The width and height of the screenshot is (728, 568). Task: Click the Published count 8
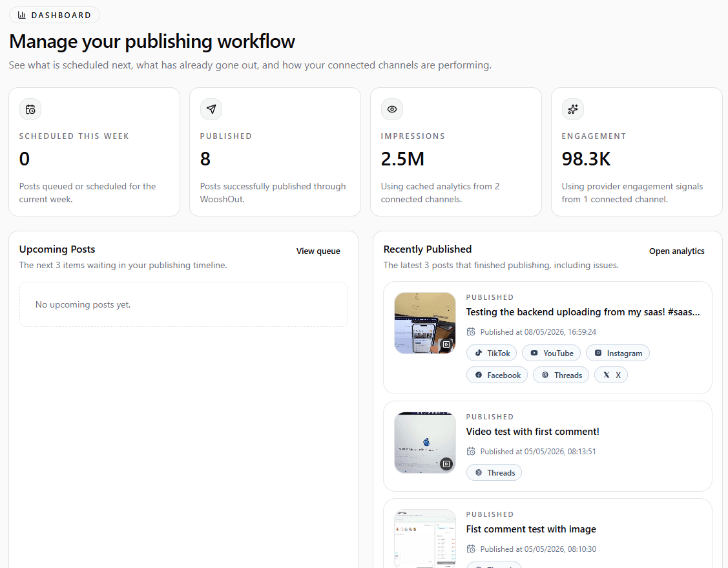pos(205,159)
